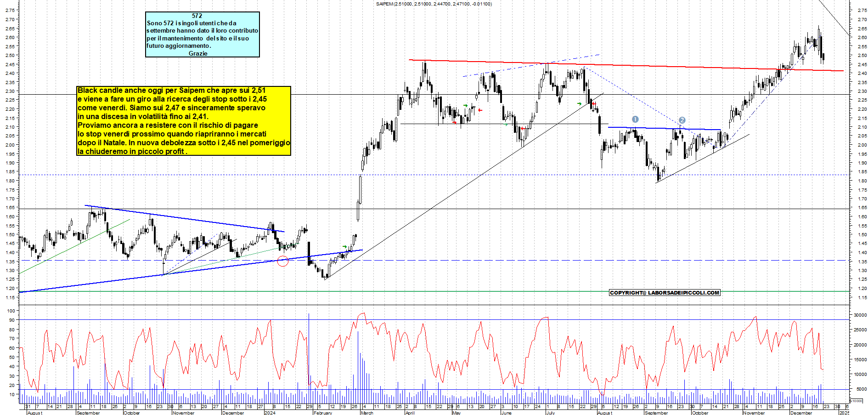Click the 5000 volume scale label
The height and width of the screenshot is (415, 868).
click(862, 389)
